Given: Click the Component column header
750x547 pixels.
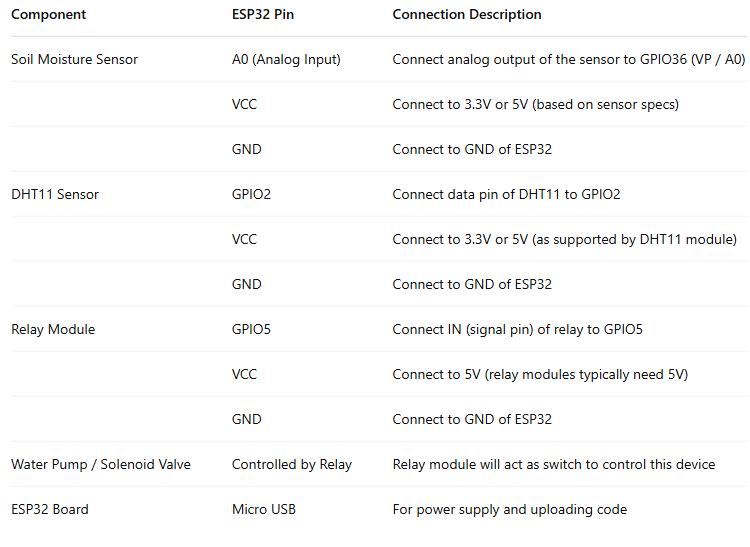Looking at the screenshot, I should (49, 15).
